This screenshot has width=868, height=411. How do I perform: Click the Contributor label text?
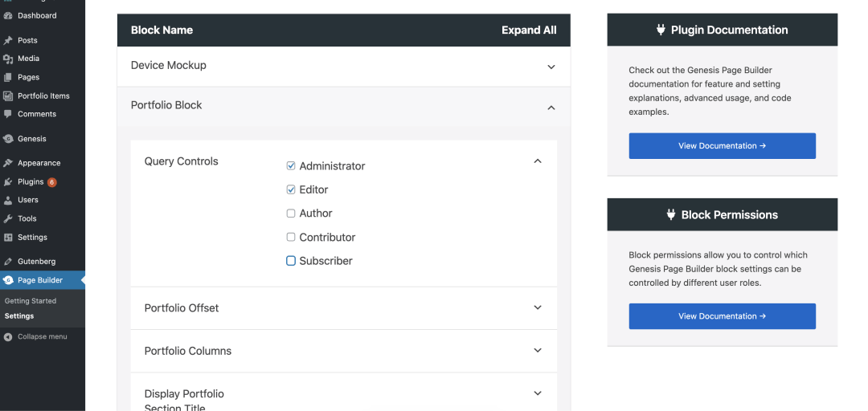coord(327,238)
